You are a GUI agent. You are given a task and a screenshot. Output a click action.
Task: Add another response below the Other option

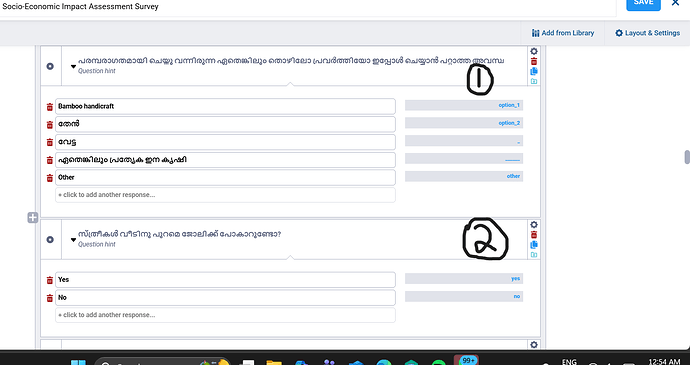pyautogui.click(x=225, y=195)
